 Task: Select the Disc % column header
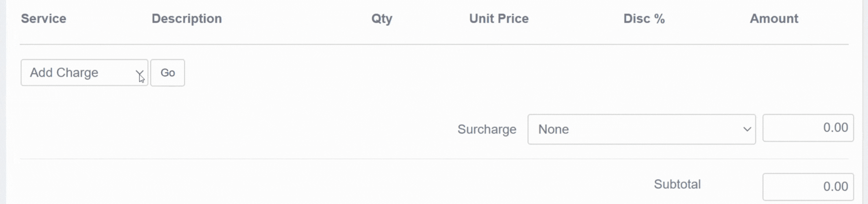[644, 19]
